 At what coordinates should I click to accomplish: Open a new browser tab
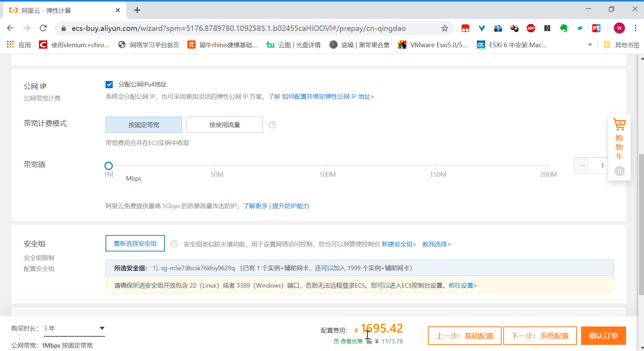[137, 10]
